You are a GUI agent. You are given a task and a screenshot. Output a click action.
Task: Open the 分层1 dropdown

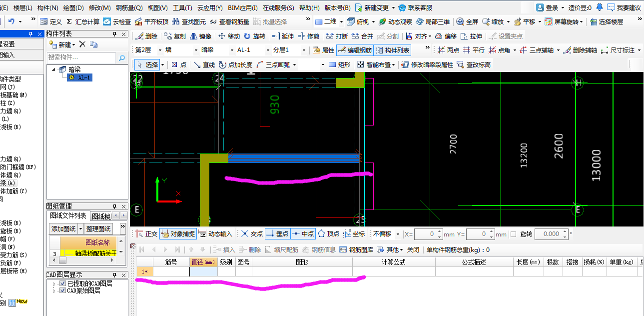(304, 50)
